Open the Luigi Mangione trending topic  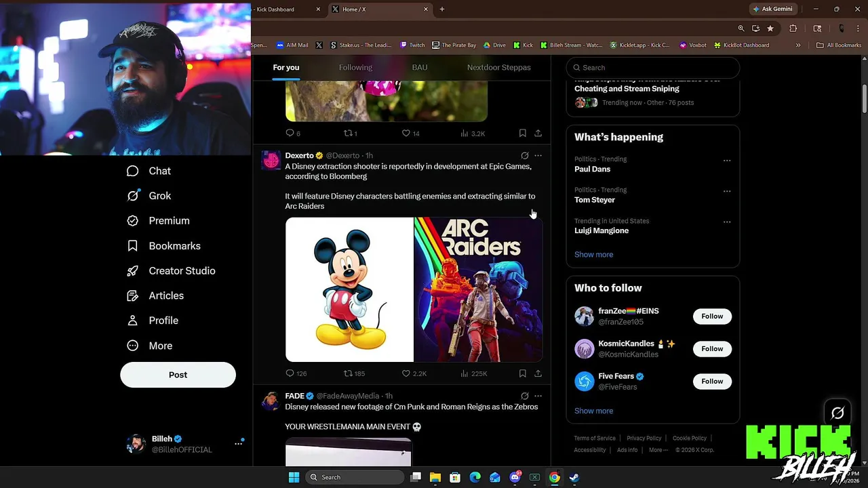pos(601,230)
